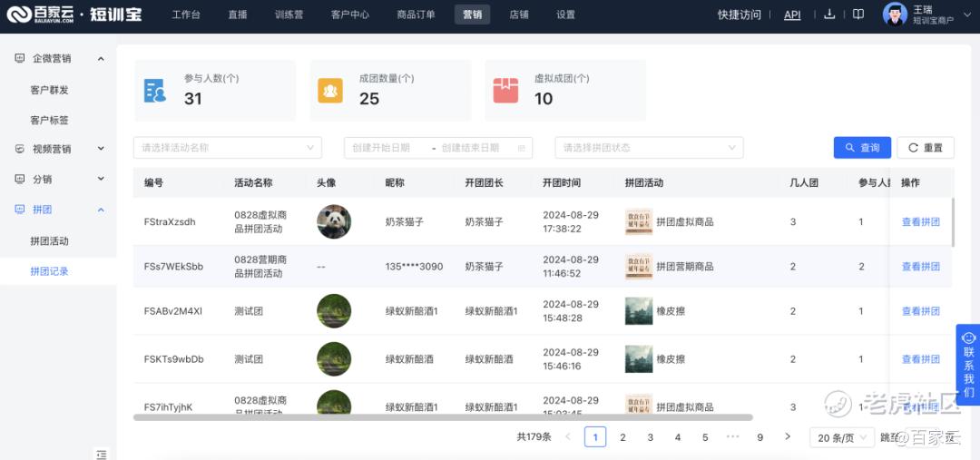The image size is (980, 460).
Task: Click the download icon in top bar
Action: (x=829, y=15)
